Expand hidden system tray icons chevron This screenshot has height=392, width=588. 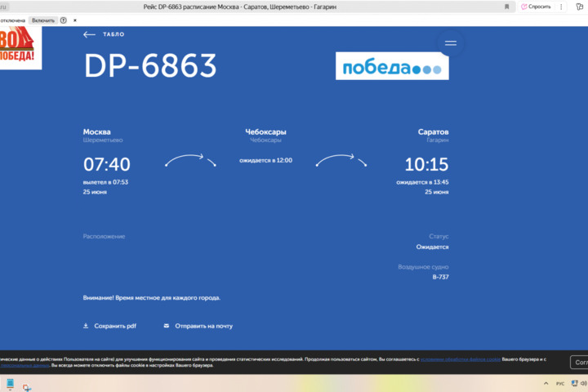pos(546,383)
